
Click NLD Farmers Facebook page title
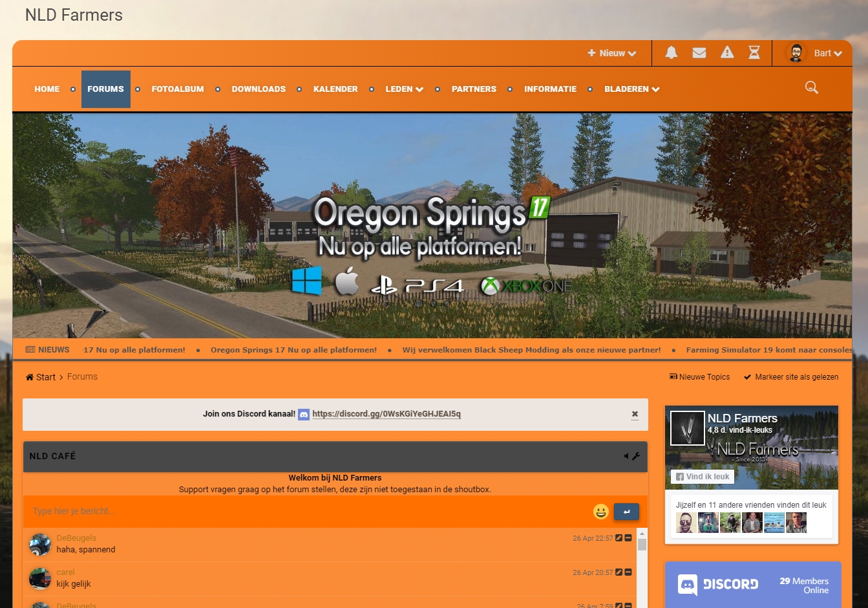[742, 418]
